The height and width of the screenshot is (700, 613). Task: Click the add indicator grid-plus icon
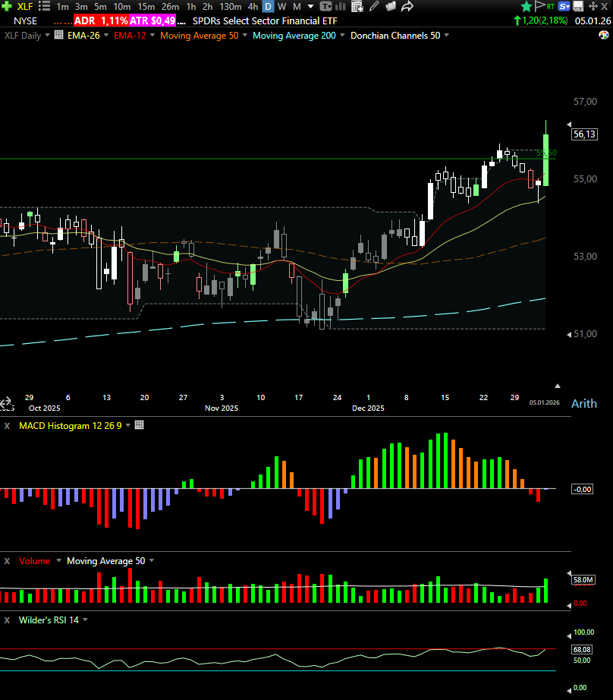pos(357,6)
